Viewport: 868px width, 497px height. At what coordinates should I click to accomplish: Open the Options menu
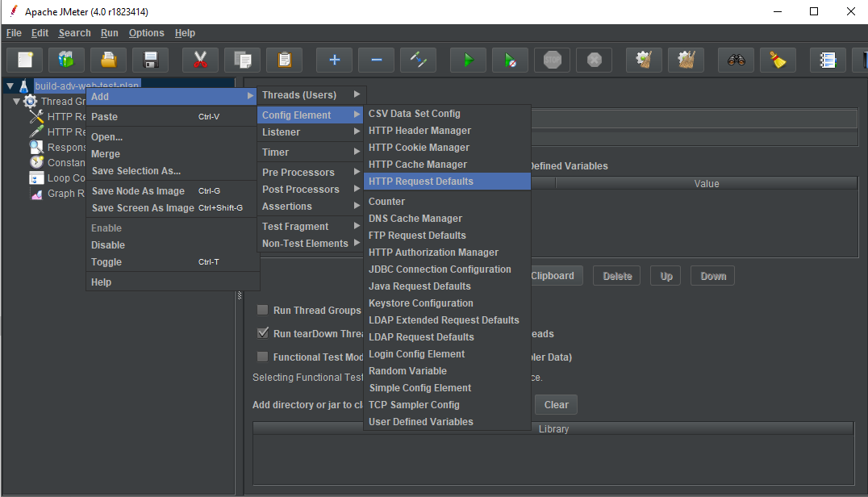point(146,32)
